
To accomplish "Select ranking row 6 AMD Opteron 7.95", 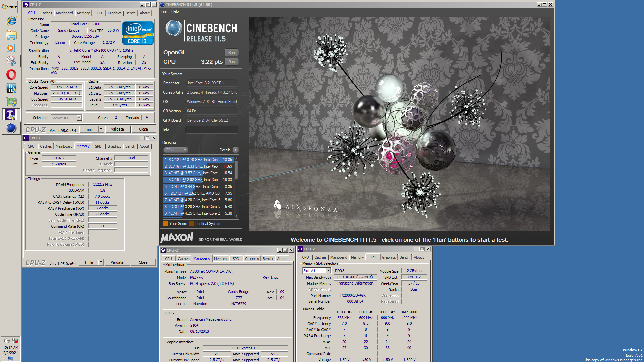I will (x=198, y=193).
